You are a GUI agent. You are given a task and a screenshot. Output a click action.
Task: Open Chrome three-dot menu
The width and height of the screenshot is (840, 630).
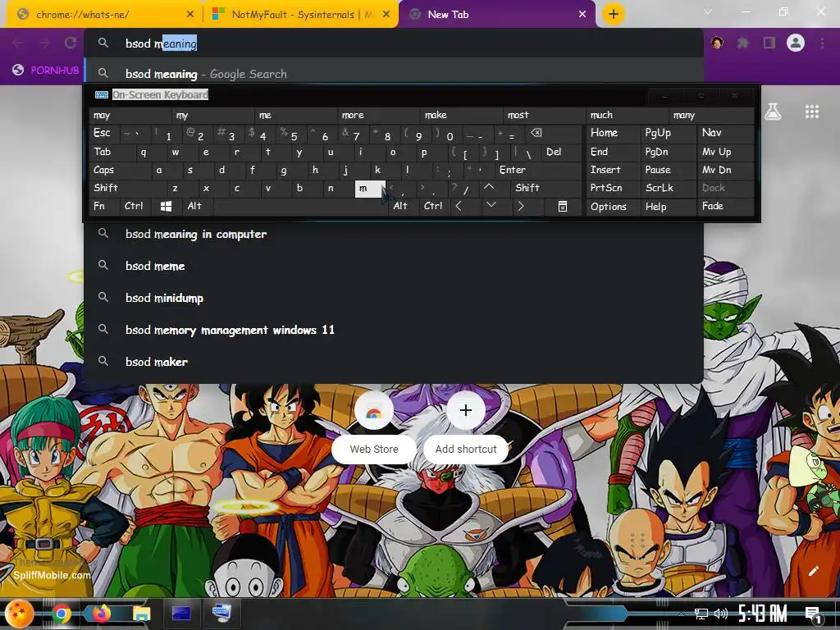coord(822,43)
